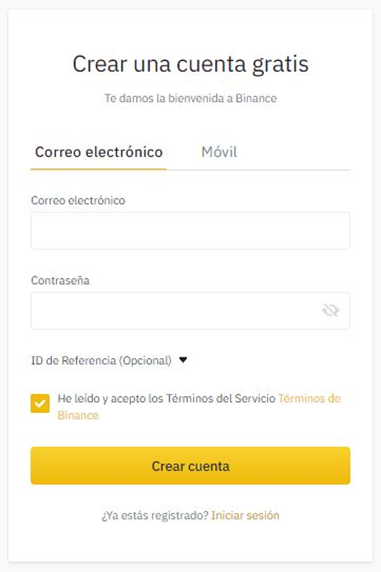This screenshot has height=572, width=381.
Task: Switch to the Móvil tab
Action: tap(219, 152)
